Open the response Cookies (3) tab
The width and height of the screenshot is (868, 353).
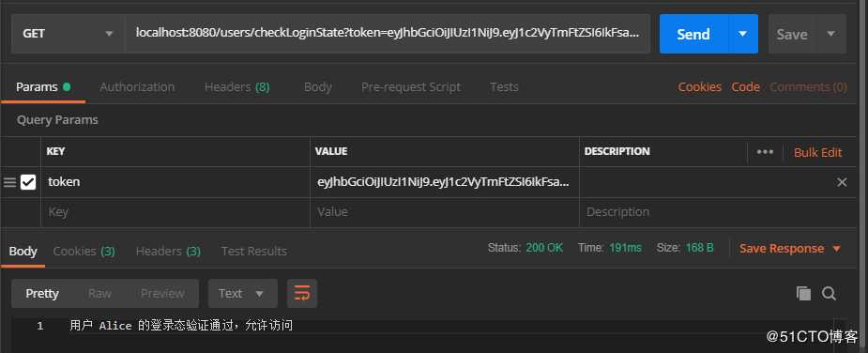84,251
